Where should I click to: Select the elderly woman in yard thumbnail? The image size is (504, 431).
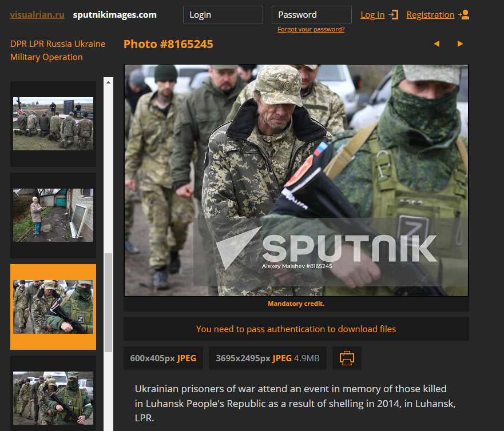click(x=53, y=215)
